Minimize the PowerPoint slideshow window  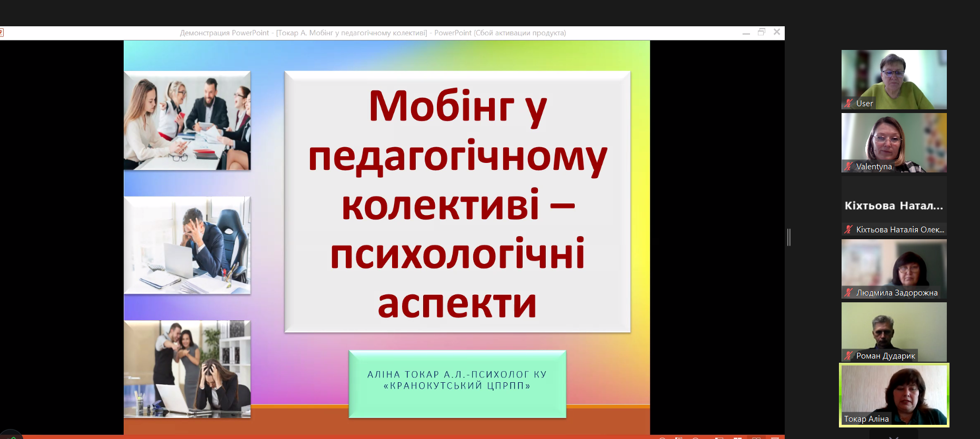[746, 33]
